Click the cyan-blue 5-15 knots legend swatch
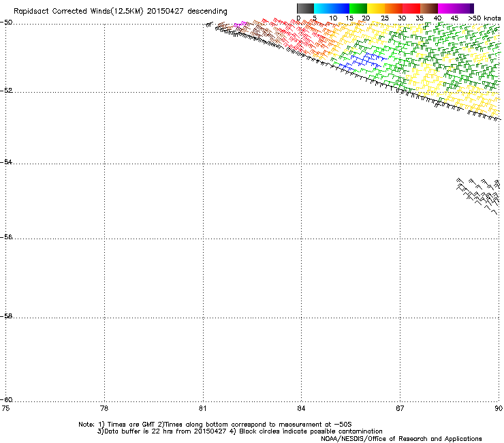This screenshot has width=504, height=443. (x=332, y=8)
